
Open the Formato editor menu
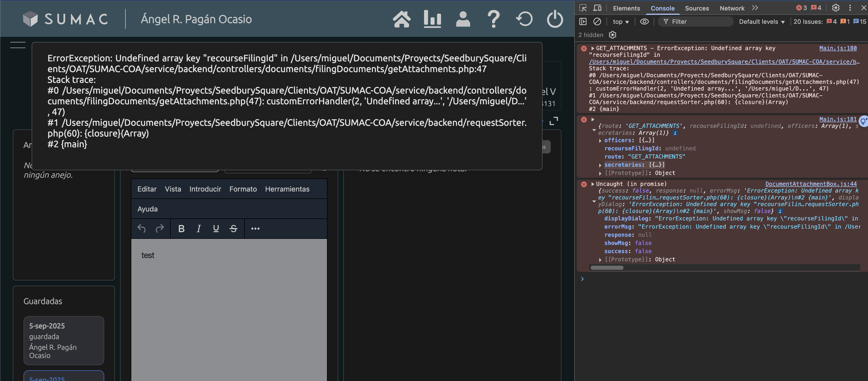(x=243, y=189)
